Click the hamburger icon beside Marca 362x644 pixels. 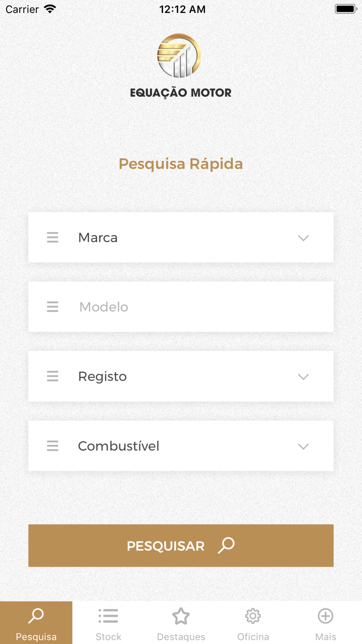pyautogui.click(x=52, y=237)
